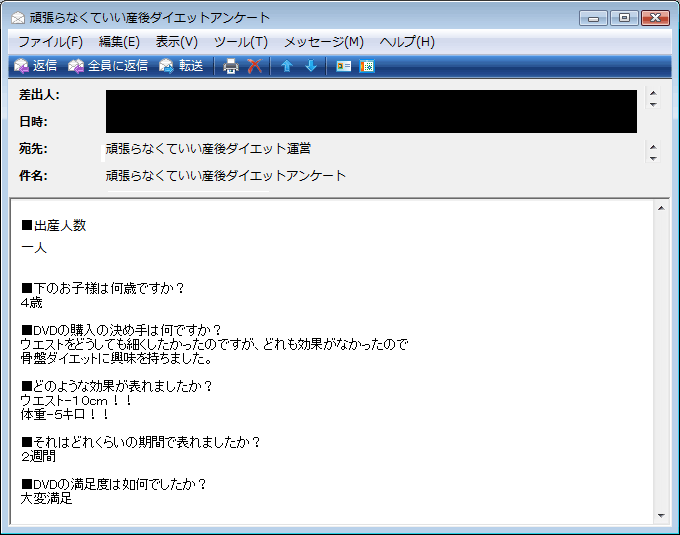Click question DVDの購入の決め手は何ですか？

(121, 330)
